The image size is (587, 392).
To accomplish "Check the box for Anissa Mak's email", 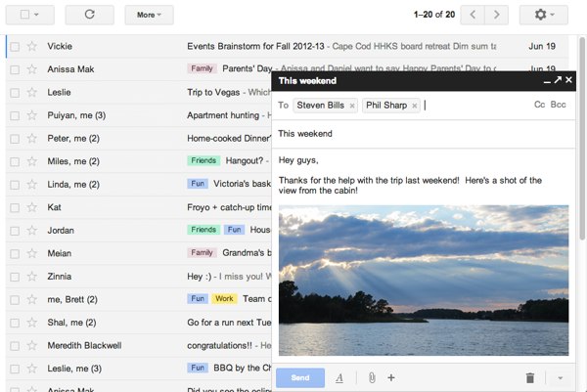I will [x=14, y=69].
